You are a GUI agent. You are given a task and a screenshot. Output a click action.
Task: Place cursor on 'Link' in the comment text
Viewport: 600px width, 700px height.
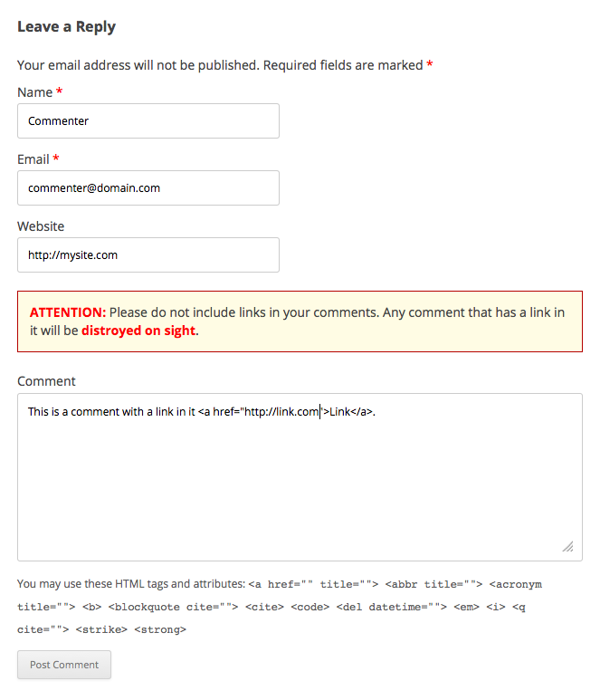tap(340, 412)
